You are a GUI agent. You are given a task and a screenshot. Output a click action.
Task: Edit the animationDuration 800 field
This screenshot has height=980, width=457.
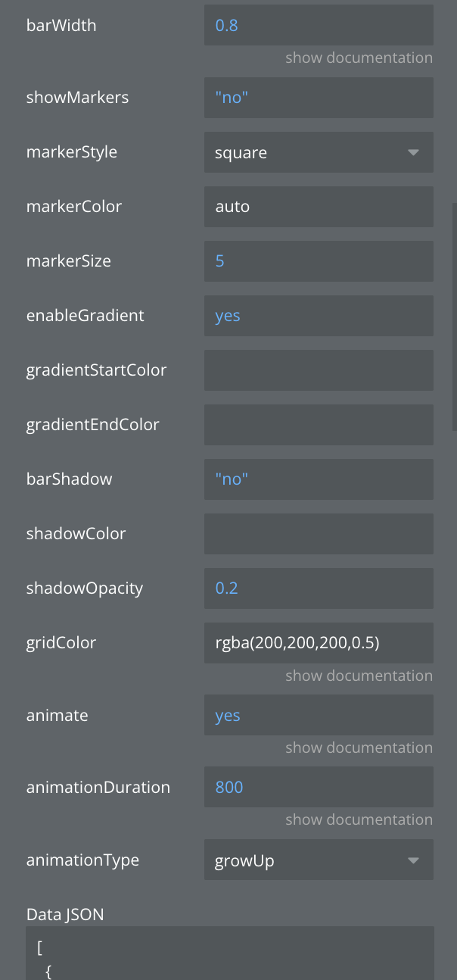coord(318,788)
